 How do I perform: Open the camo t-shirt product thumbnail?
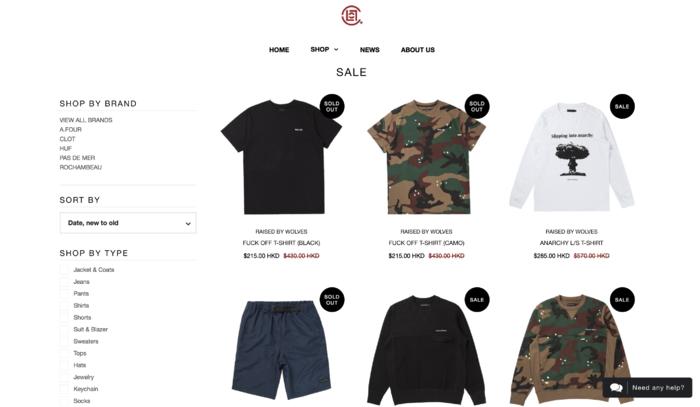(426, 157)
